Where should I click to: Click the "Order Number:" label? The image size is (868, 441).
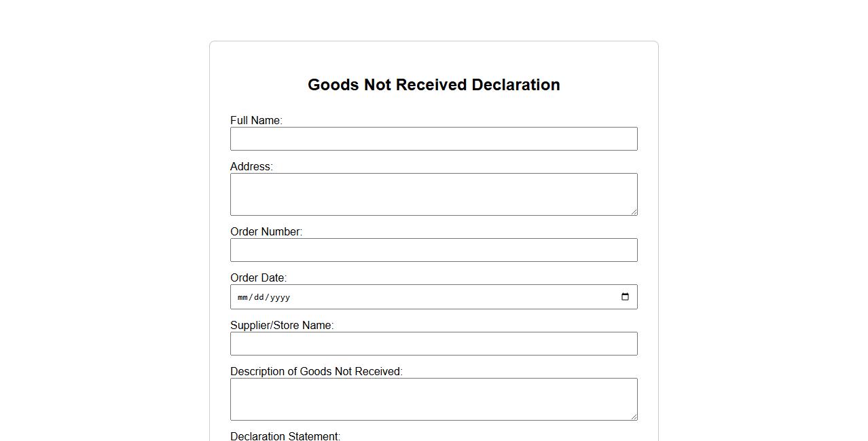click(266, 232)
